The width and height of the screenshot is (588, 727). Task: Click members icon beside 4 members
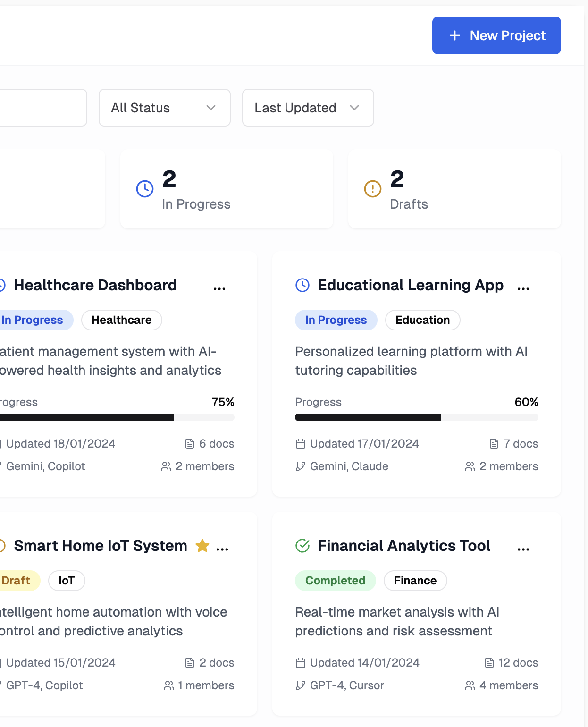tap(470, 685)
